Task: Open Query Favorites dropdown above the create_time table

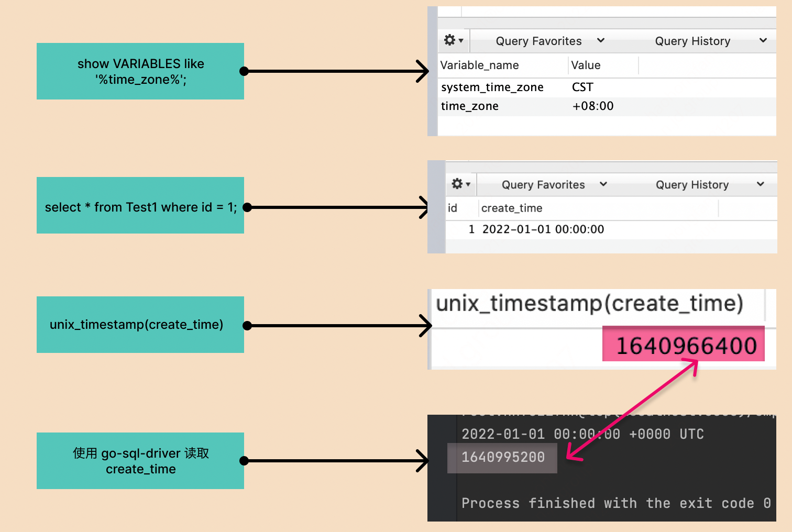Action: (554, 184)
